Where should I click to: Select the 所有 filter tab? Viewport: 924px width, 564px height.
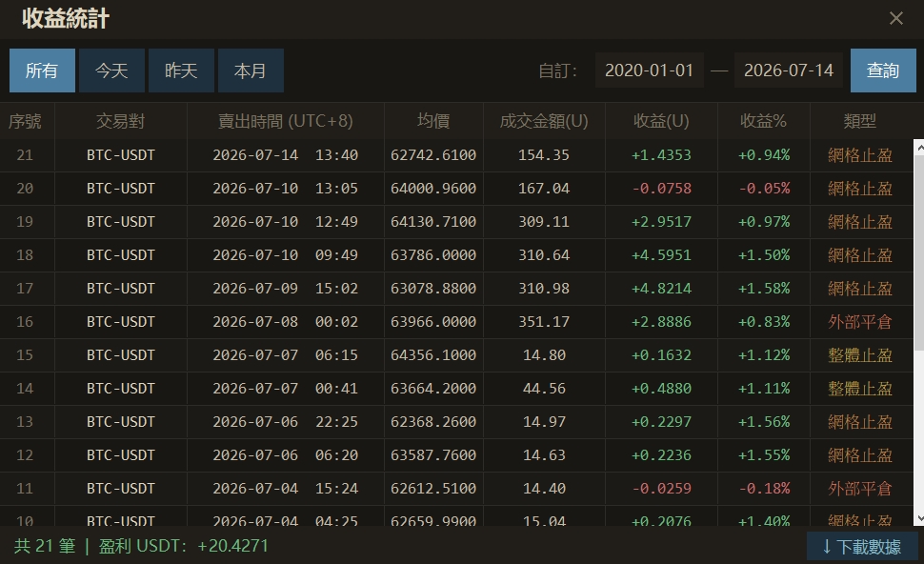point(42,70)
